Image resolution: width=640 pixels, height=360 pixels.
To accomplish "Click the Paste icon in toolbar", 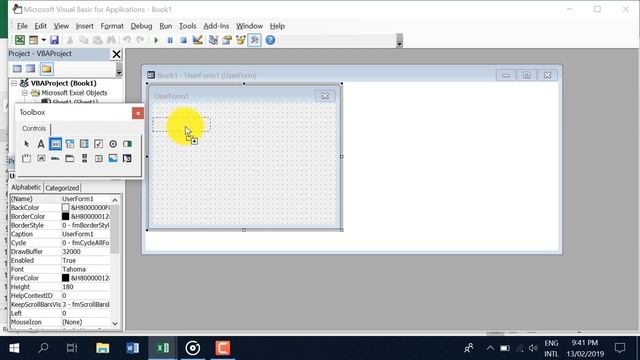I will [x=97, y=40].
